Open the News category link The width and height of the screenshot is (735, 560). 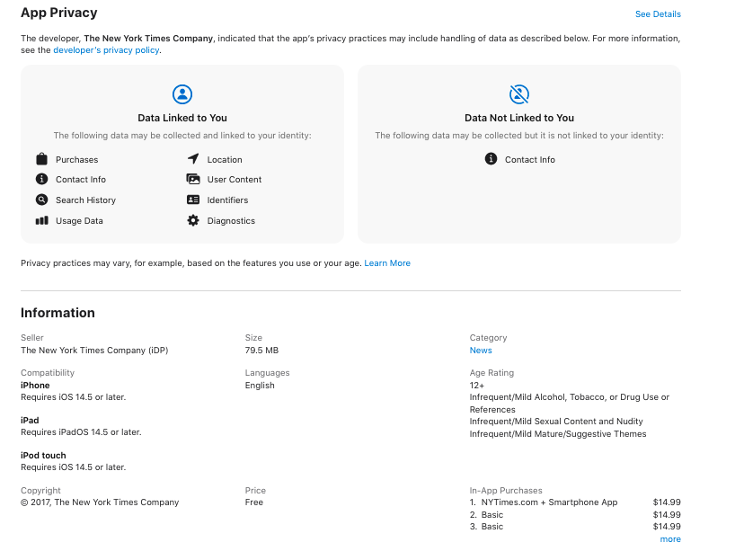coord(481,351)
